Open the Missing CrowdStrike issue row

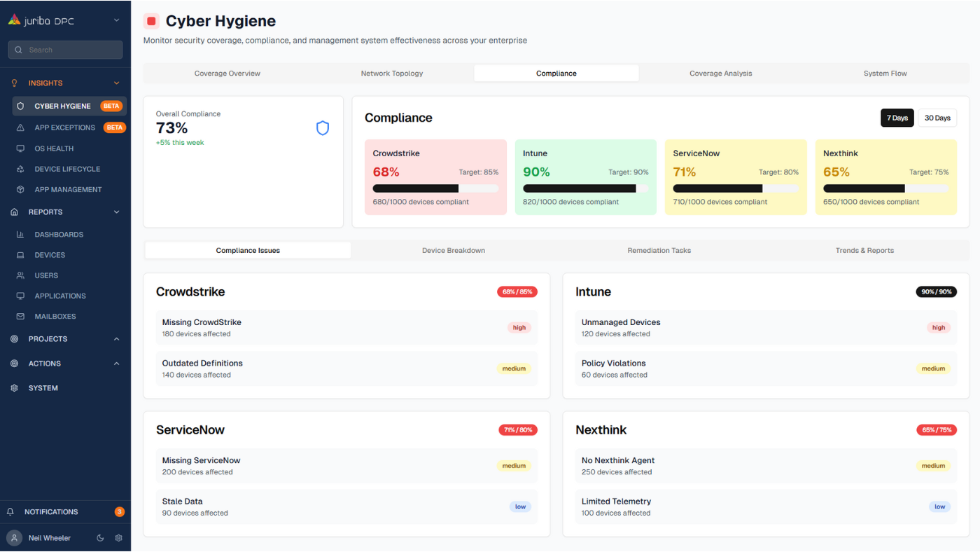[x=346, y=328]
